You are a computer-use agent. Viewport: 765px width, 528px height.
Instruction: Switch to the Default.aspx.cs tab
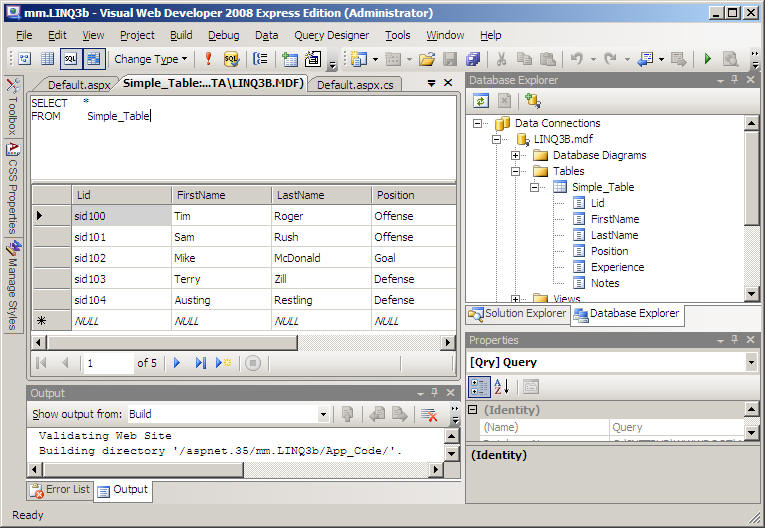355,85
